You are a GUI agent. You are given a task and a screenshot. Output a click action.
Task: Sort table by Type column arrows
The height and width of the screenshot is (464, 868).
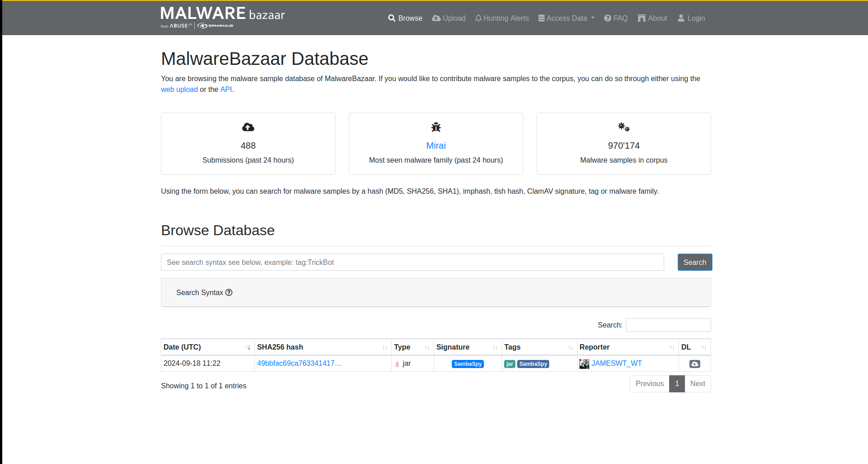pos(427,347)
